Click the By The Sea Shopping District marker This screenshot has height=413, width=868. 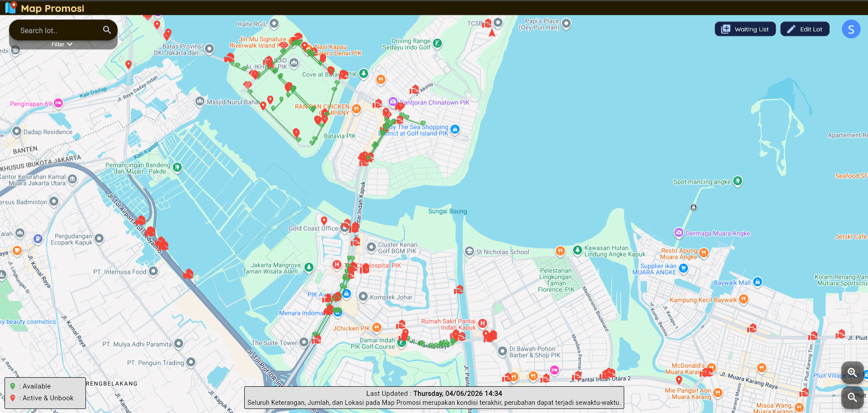(455, 129)
